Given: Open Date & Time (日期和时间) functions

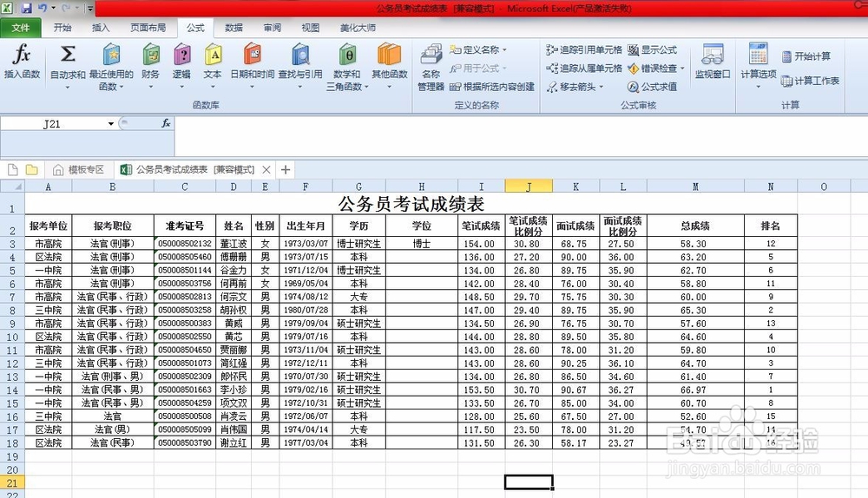Looking at the screenshot, I should click(252, 67).
